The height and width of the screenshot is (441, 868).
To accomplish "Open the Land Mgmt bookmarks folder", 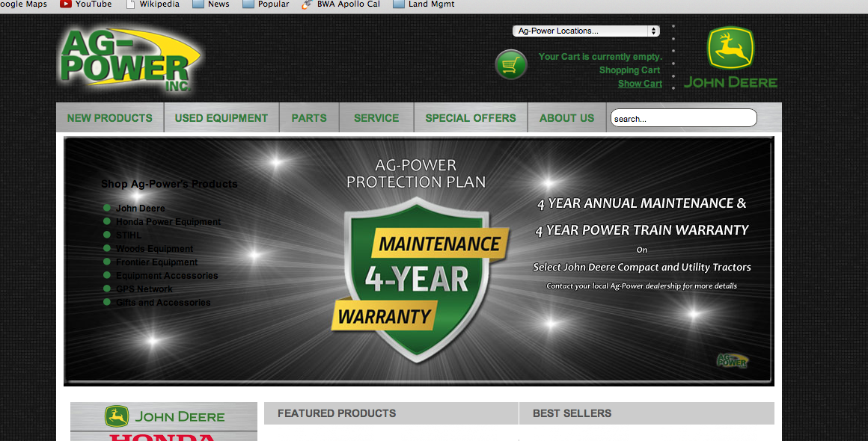I will [x=424, y=4].
